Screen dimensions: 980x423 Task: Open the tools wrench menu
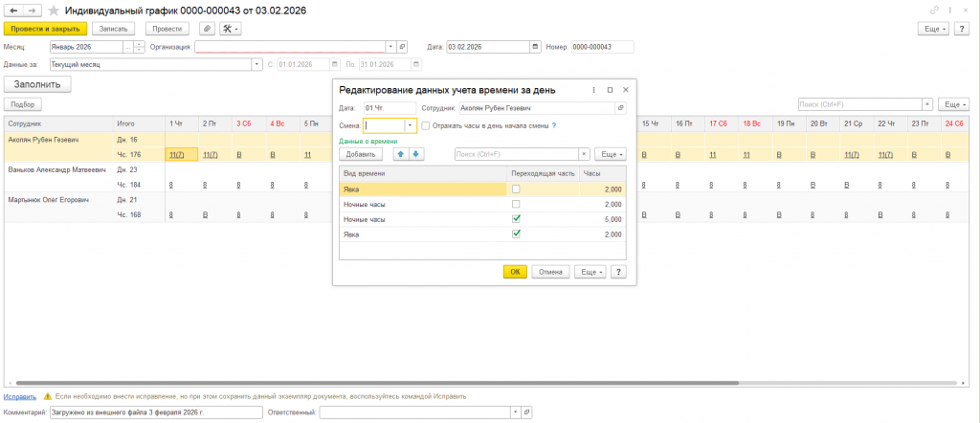click(x=231, y=29)
